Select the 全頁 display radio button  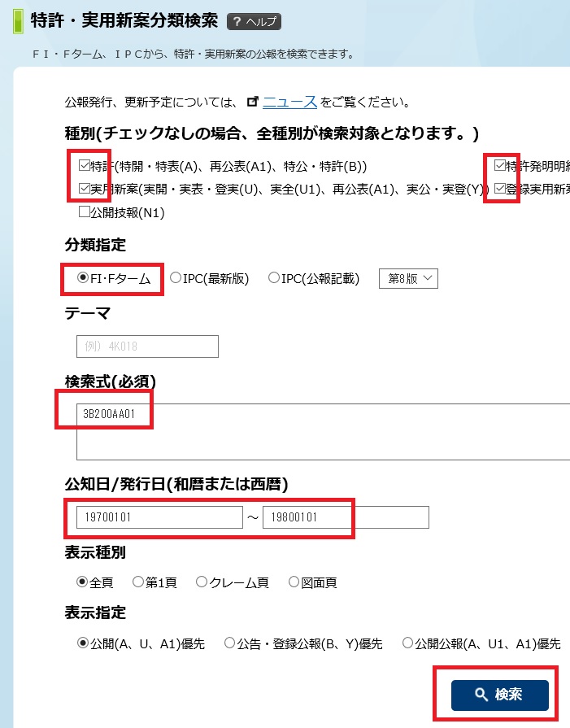coord(82,582)
